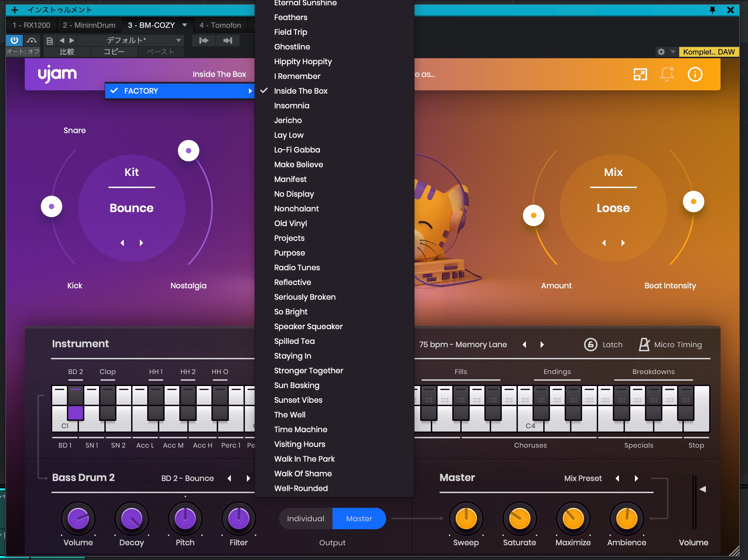This screenshot has height=560, width=748.
Task: Click the plugin settings gear icon
Action: click(661, 52)
